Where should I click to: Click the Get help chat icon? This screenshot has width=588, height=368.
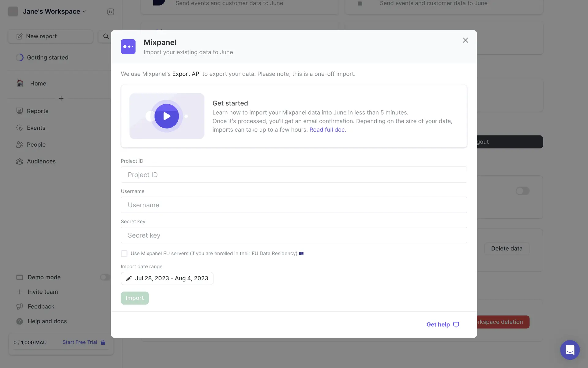point(456,324)
